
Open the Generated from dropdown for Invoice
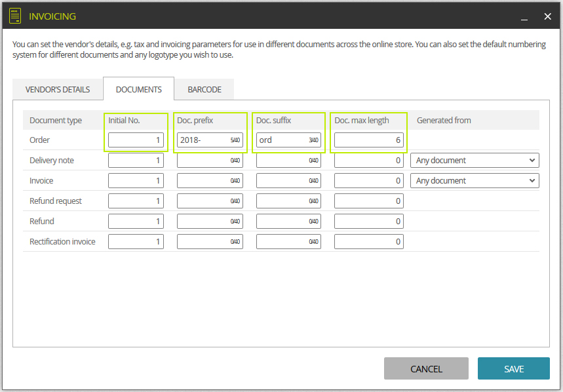click(474, 180)
